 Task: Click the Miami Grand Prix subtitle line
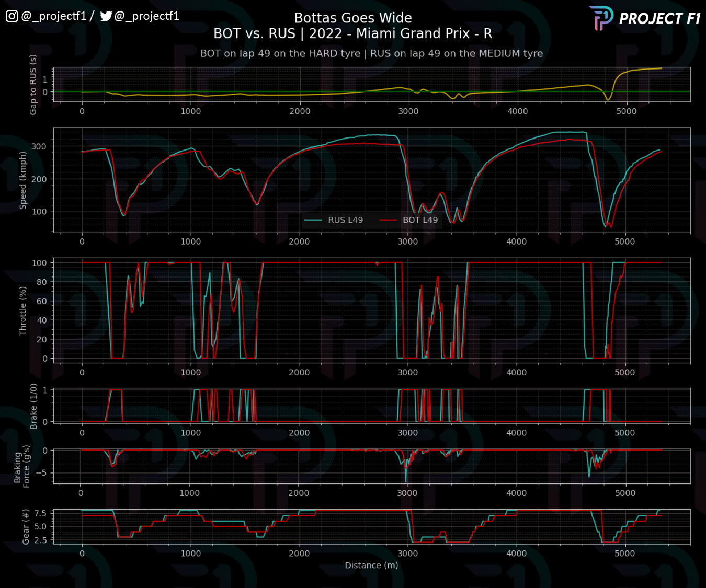pos(353,34)
